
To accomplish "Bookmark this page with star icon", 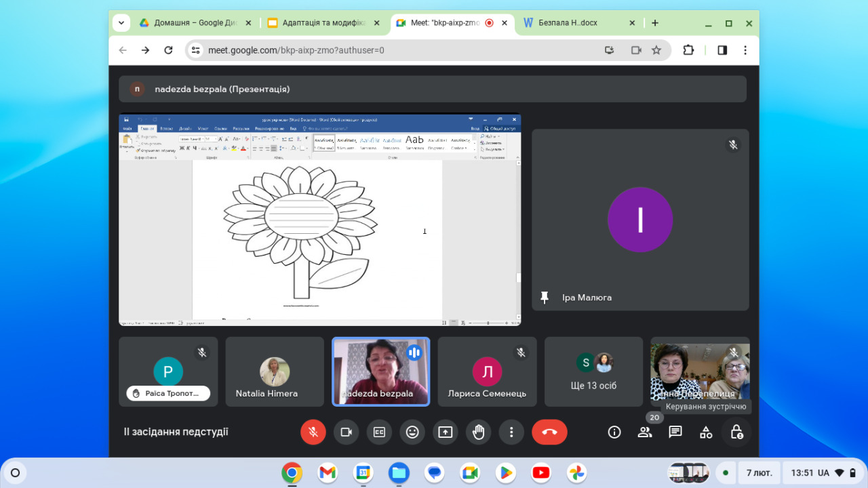I will click(x=656, y=50).
